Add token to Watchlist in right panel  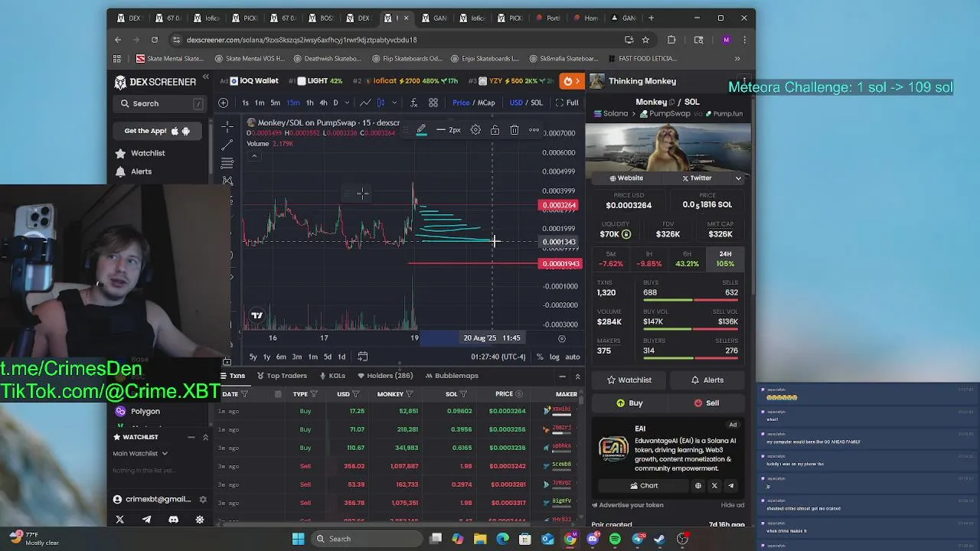tap(629, 380)
